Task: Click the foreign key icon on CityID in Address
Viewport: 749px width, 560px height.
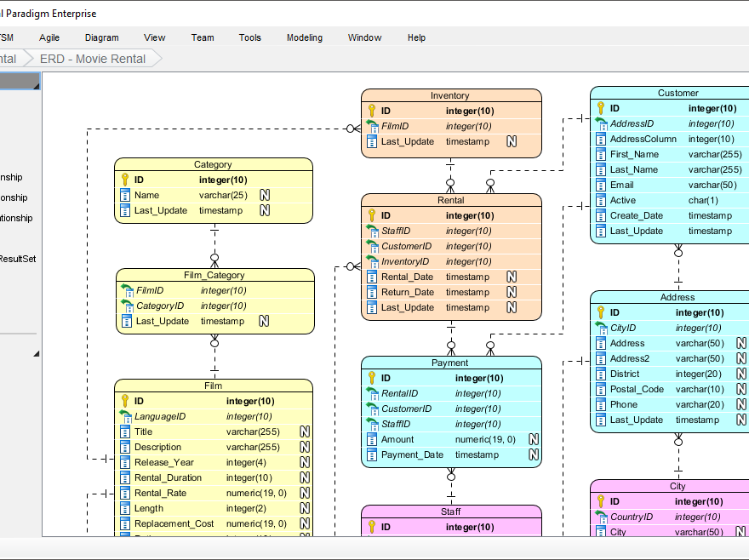Action: (599, 328)
